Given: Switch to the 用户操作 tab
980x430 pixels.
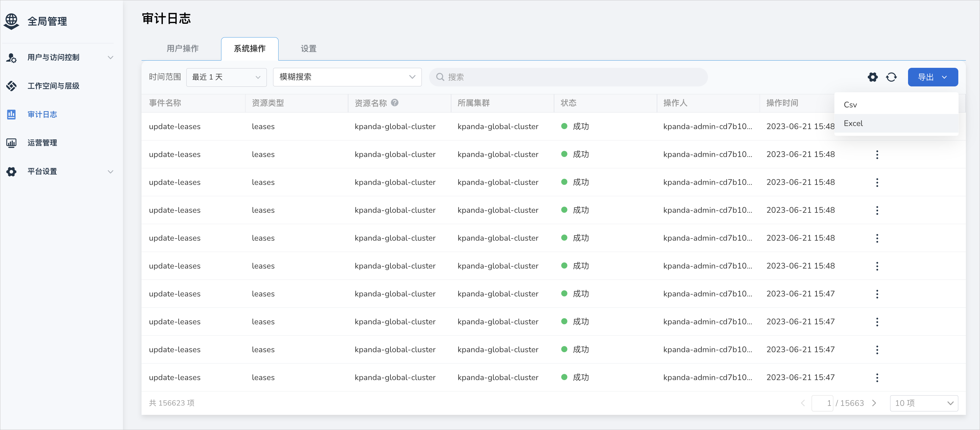Looking at the screenshot, I should pos(183,48).
